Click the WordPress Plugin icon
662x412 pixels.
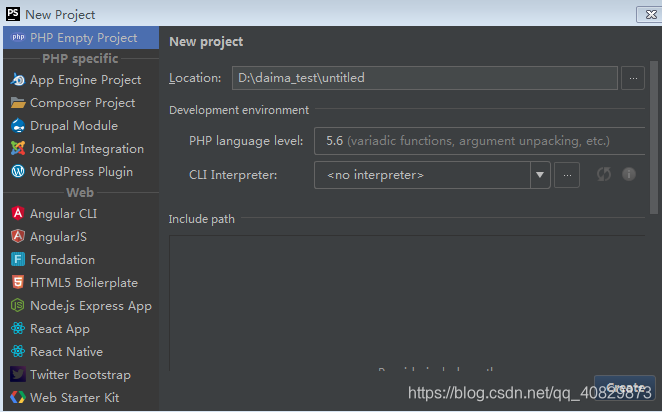[18, 171]
